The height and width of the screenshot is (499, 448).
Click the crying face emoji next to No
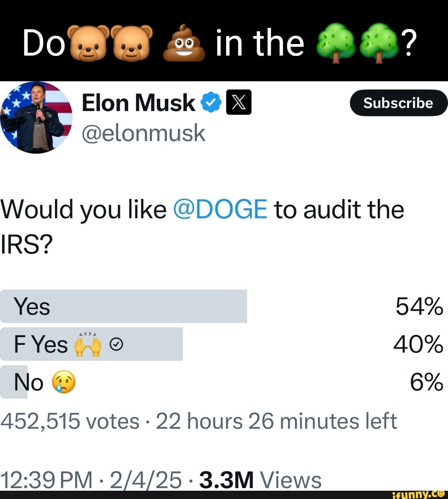point(64,382)
